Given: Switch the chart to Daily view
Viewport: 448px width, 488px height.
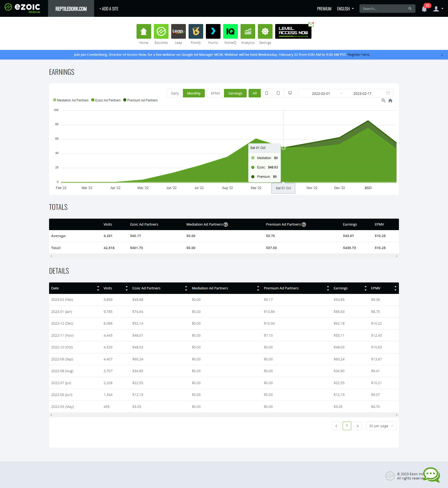Looking at the screenshot, I should (175, 93).
